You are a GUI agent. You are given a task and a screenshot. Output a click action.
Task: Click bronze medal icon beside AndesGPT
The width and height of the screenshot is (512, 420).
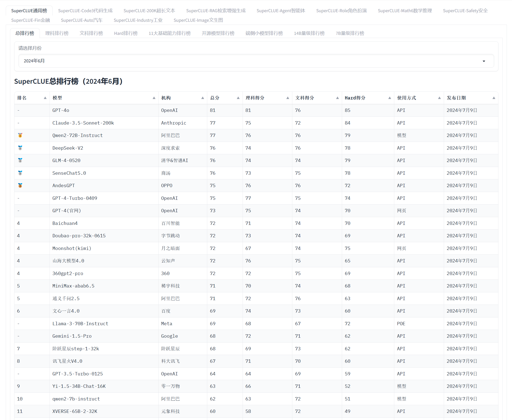[x=20, y=186]
